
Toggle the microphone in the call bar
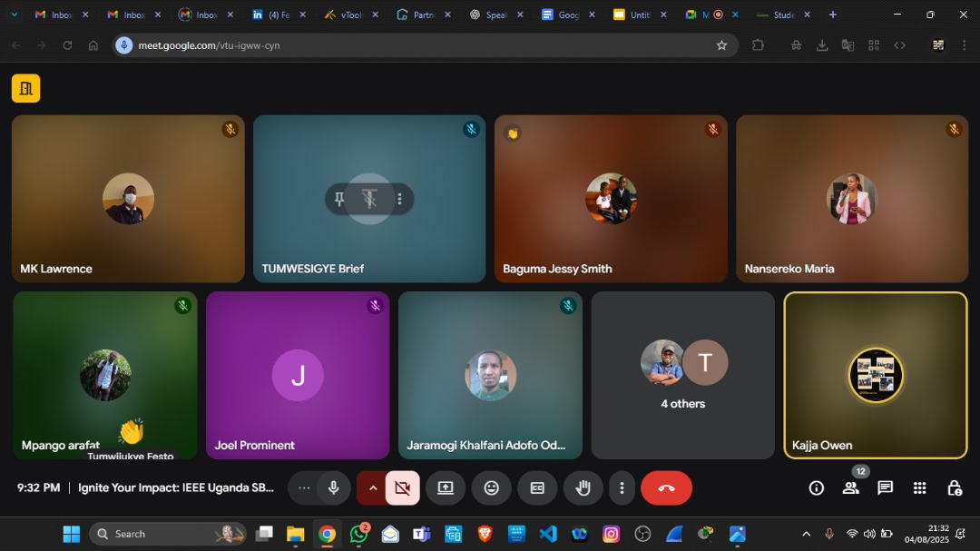(333, 488)
